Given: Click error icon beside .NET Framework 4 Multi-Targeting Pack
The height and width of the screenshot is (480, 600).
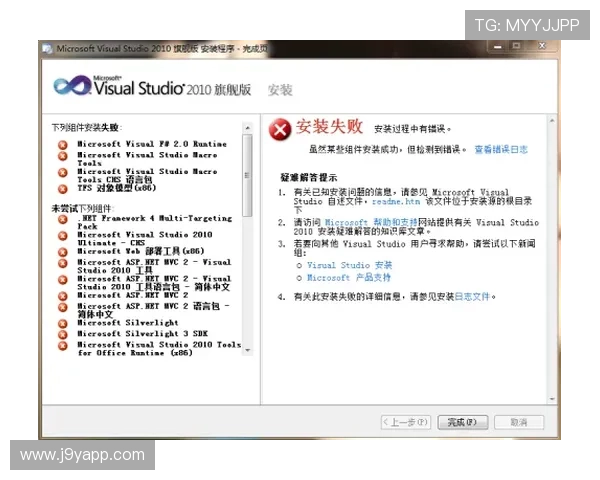Looking at the screenshot, I should [64, 219].
